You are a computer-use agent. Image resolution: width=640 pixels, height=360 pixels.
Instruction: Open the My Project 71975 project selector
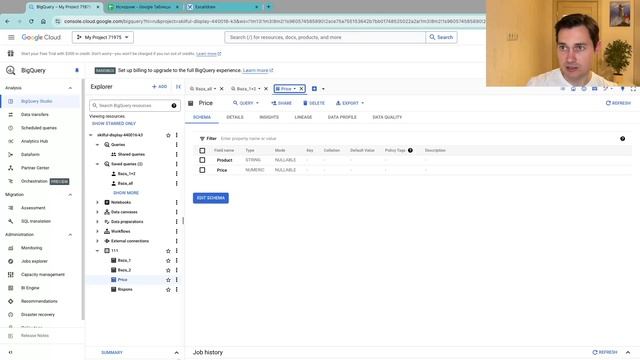coord(103,37)
